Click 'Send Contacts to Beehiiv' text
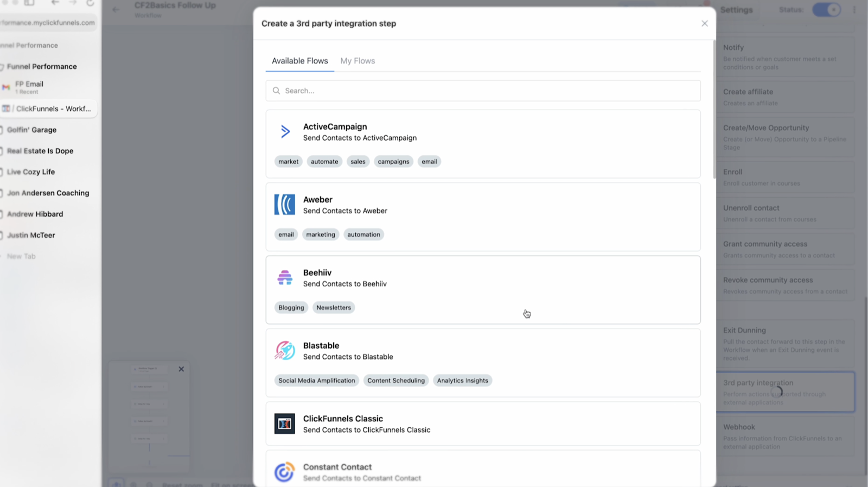This screenshot has height=487, width=868. [345, 284]
